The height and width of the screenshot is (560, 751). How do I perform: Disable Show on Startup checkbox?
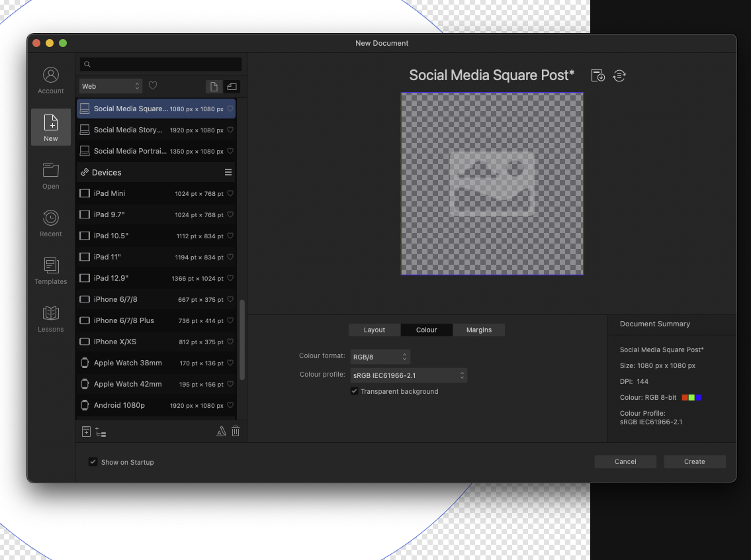[x=93, y=462]
